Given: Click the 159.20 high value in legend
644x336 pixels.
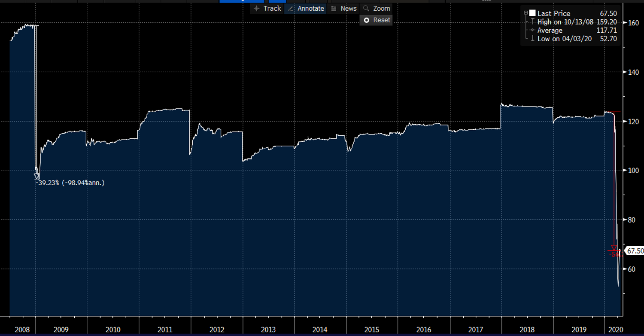Looking at the screenshot, I should [x=607, y=22].
